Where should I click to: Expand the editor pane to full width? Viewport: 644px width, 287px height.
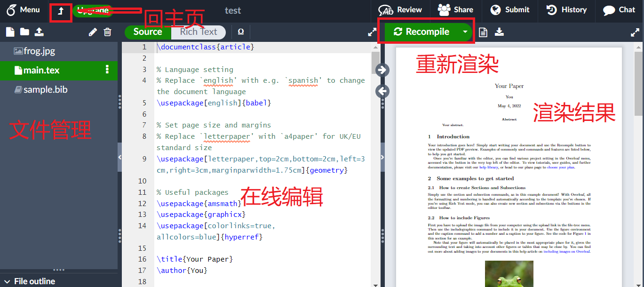coord(372,32)
